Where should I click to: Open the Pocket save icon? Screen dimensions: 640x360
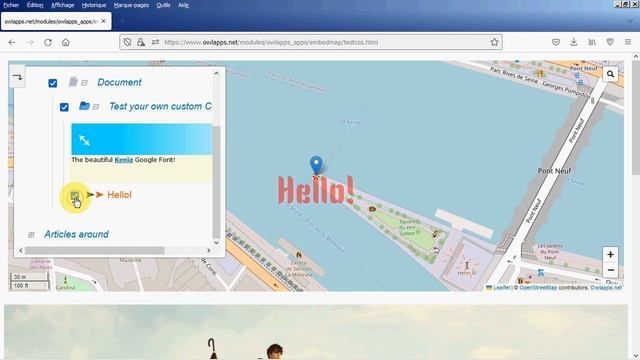pos(556,42)
